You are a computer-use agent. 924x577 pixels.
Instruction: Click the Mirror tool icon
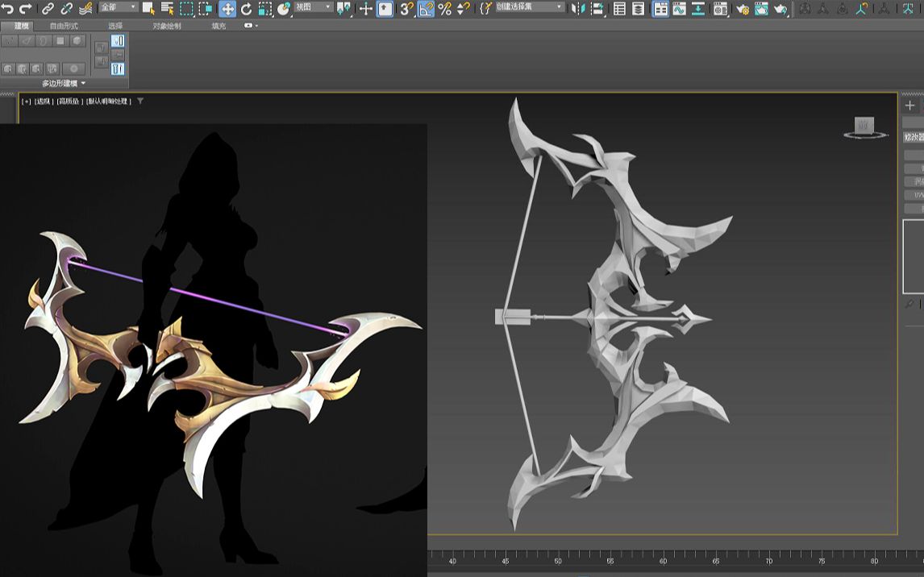click(578, 9)
